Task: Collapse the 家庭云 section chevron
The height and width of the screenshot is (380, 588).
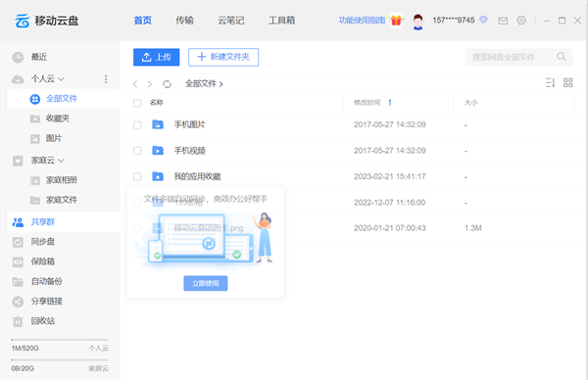Action: 61,161
